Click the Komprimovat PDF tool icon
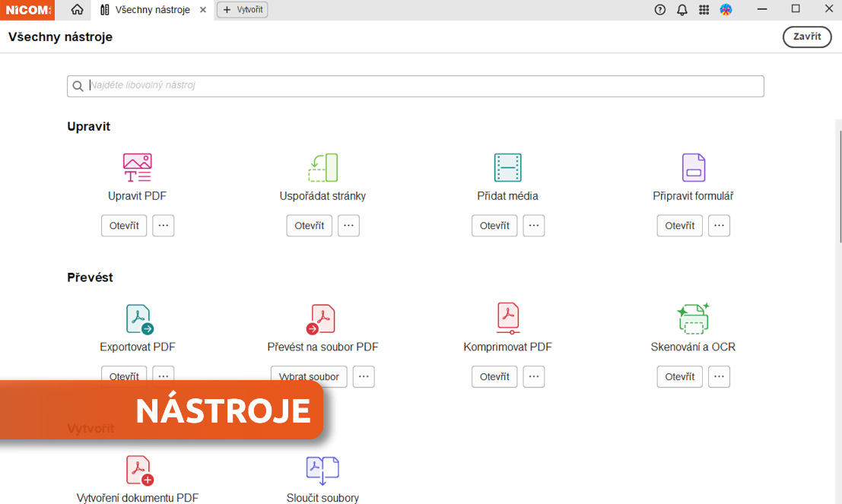The width and height of the screenshot is (842, 504). point(508,319)
